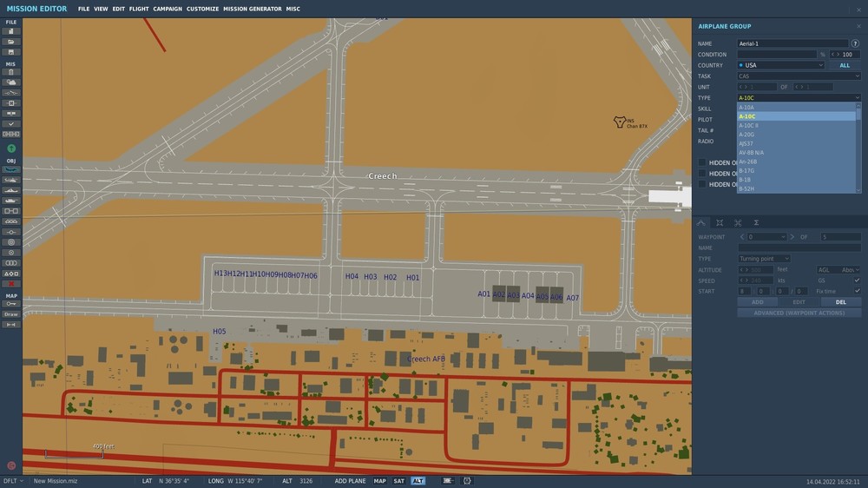Open the WAYPOINT number dropdown

pos(766,237)
